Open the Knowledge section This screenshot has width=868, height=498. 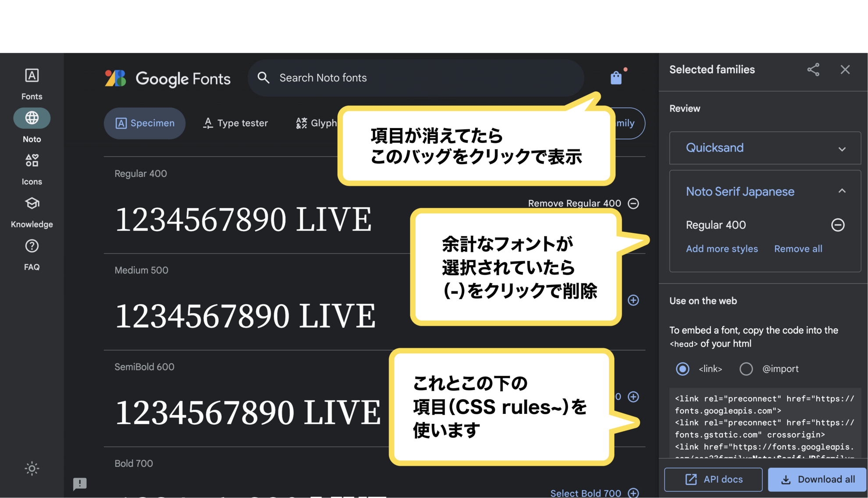32,212
